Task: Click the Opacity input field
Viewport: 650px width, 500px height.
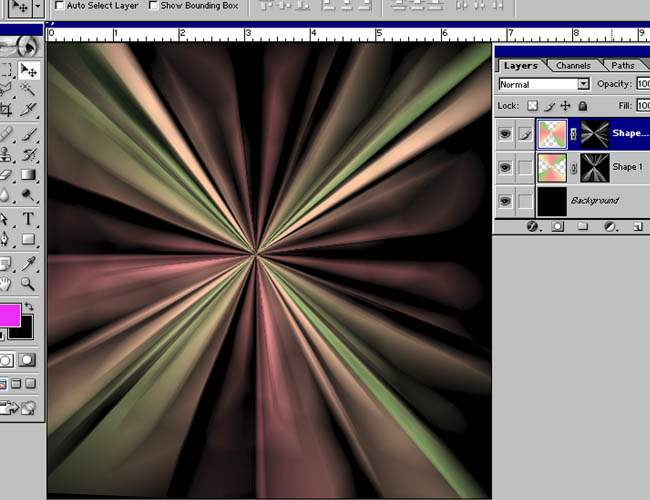Action: pos(643,84)
